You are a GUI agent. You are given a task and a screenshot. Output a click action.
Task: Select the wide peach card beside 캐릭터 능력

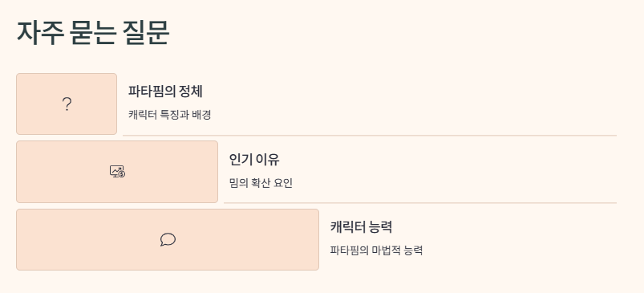168,239
